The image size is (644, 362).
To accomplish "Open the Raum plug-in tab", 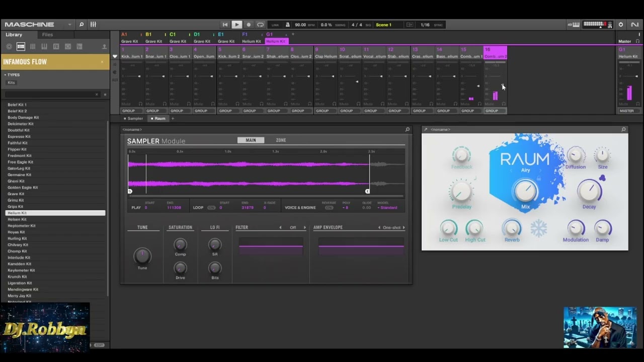I will coord(158,119).
